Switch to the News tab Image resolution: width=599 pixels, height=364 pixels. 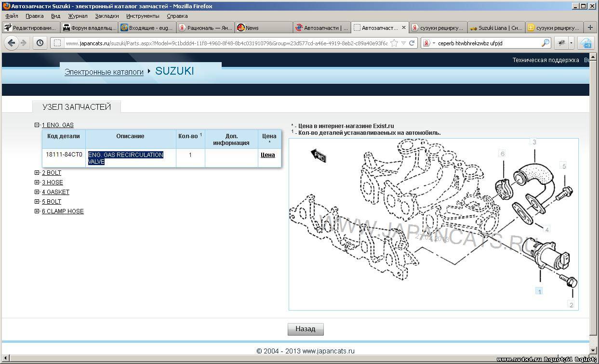coord(264,27)
